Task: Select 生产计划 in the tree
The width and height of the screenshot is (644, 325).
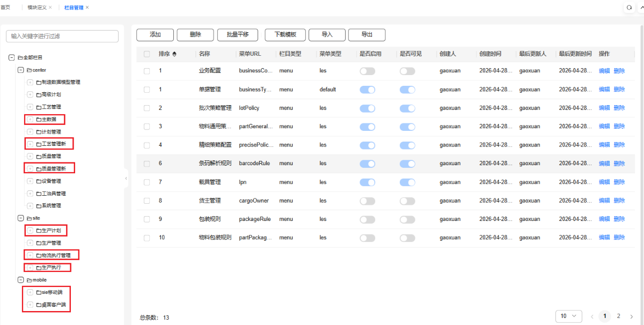Action: pyautogui.click(x=52, y=231)
